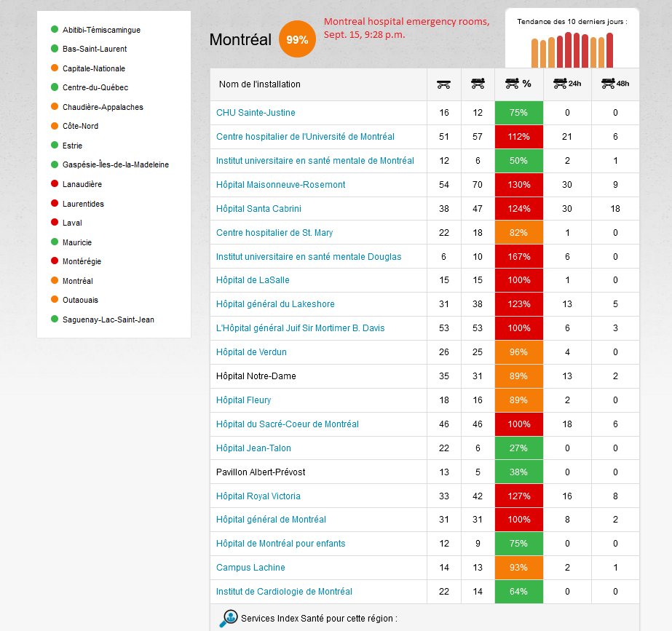Click the Services Index Santé magnifier icon

click(229, 619)
